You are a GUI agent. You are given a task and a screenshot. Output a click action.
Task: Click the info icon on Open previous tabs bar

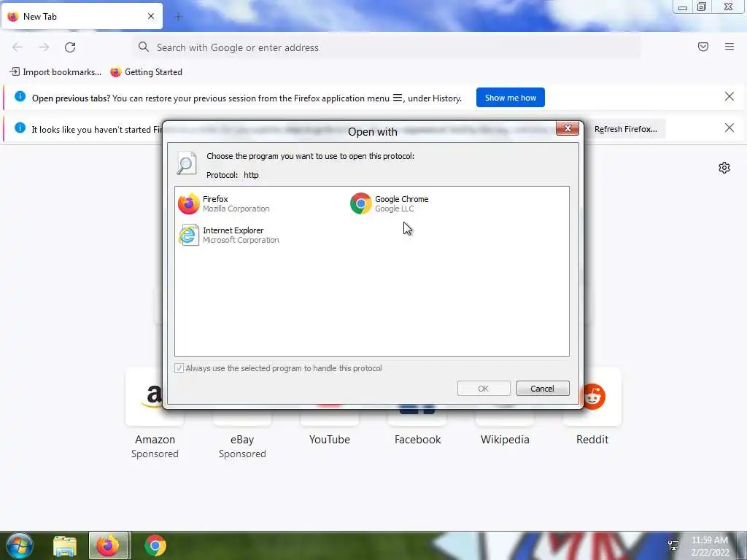pos(20,97)
